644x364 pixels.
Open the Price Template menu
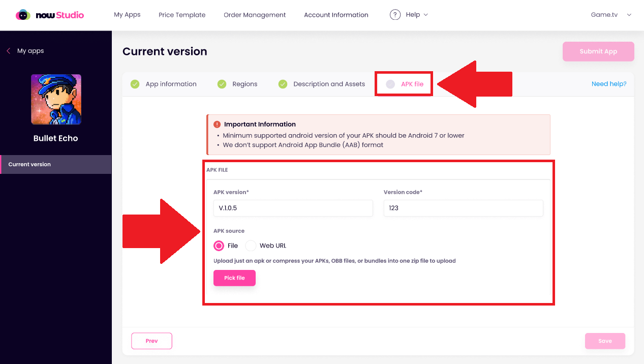tap(182, 15)
